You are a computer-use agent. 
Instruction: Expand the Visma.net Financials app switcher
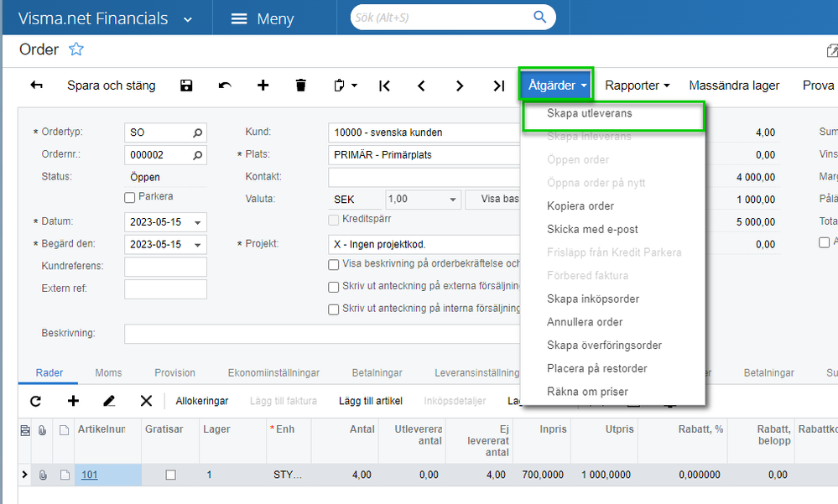pos(188,20)
